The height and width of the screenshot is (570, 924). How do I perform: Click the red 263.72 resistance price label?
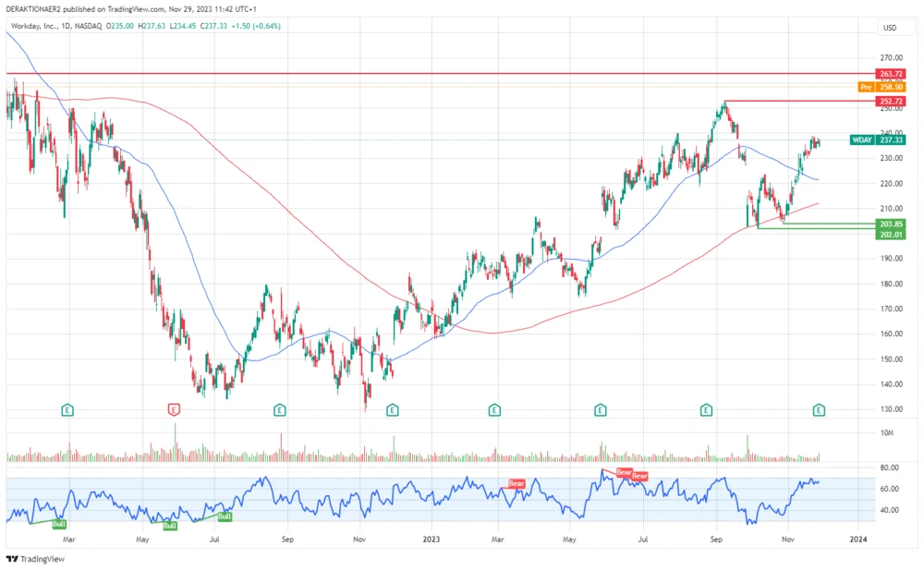click(x=892, y=73)
